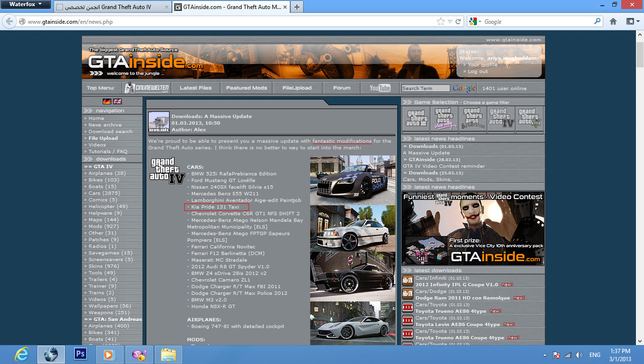Click Boeing 747-8I with detailed cockpit

238,327
